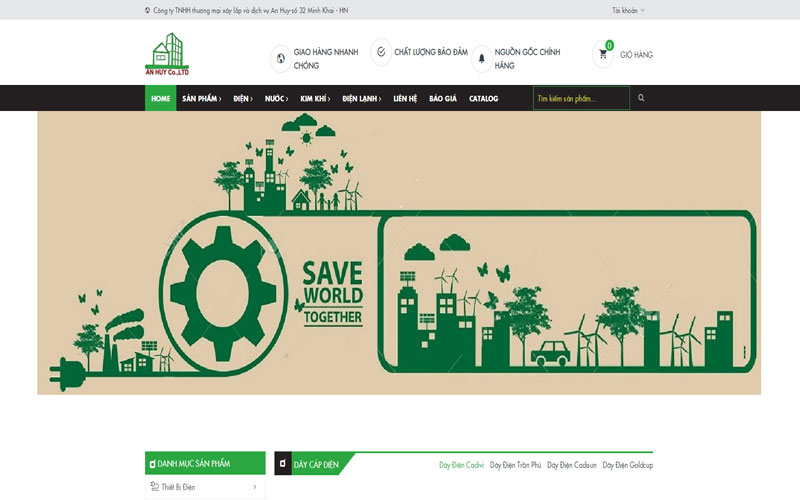Expand the Kim Khí menu
Viewport: 800px width, 500px height.
[316, 99]
